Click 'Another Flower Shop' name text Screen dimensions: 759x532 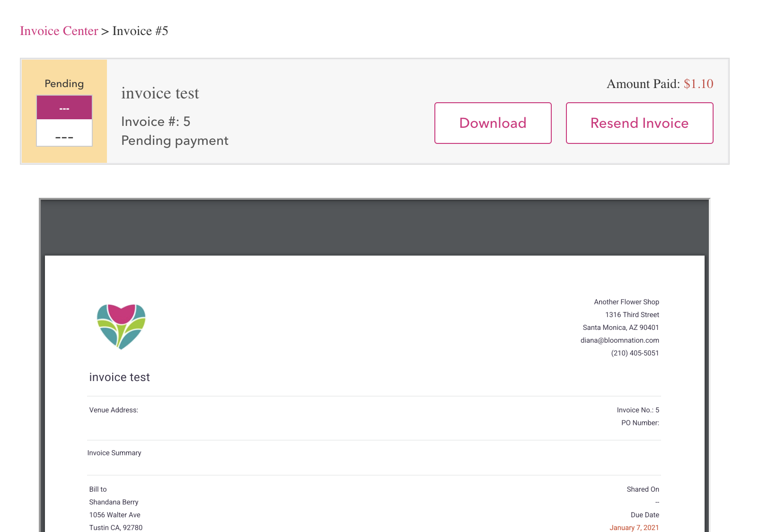tap(627, 302)
